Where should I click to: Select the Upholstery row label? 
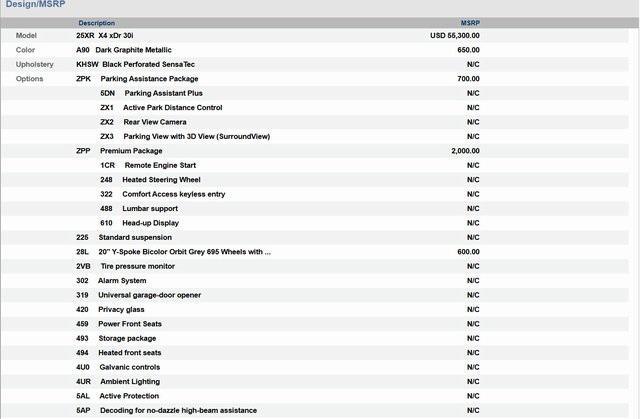coord(35,64)
